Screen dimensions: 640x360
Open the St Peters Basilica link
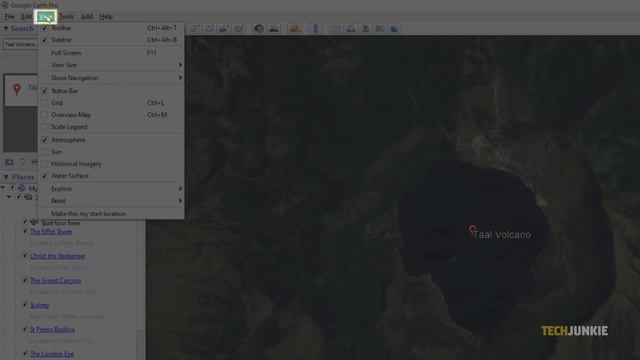pos(52,329)
